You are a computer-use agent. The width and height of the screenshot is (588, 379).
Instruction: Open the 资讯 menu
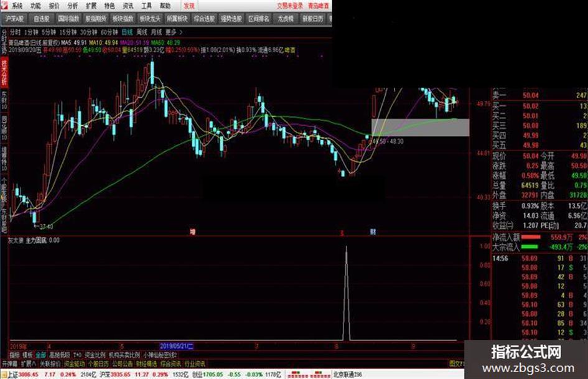[x=128, y=6]
